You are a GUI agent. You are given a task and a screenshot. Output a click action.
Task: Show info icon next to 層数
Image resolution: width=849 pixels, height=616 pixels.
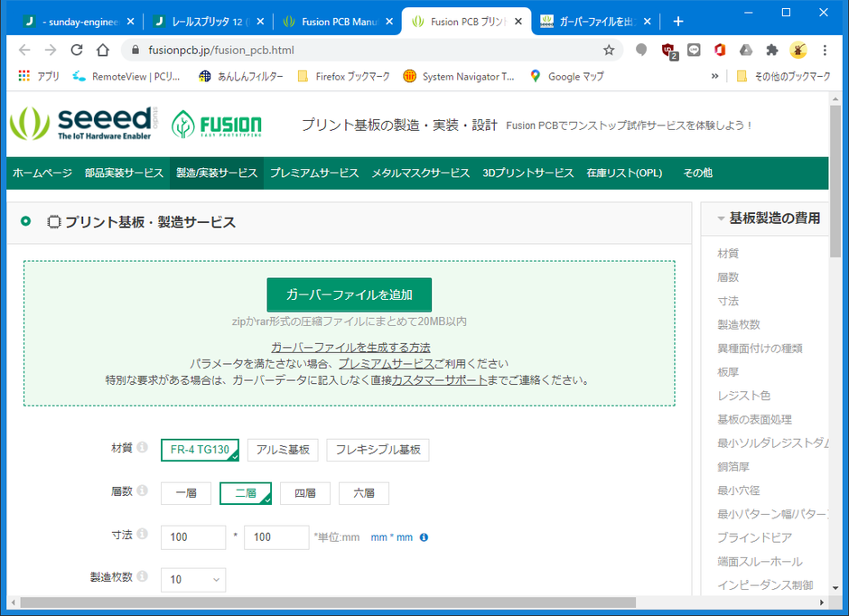coord(143,490)
